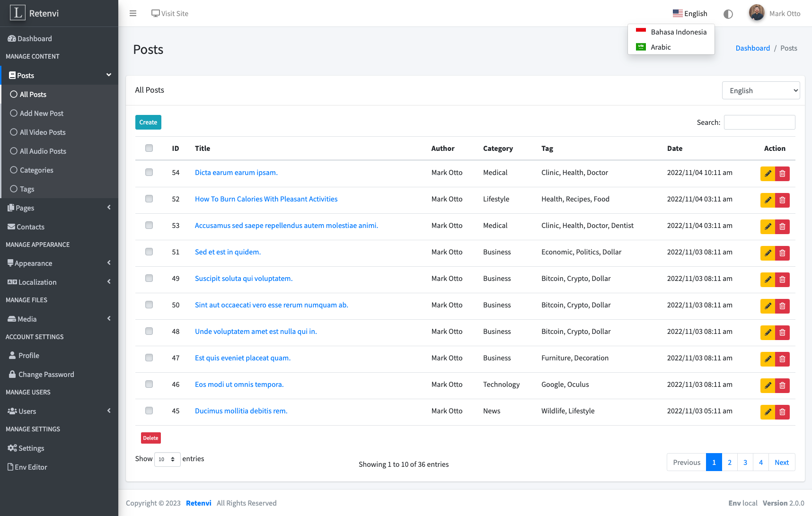812x516 pixels.
Task: Open the sidebar hamburger menu icon
Action: point(132,13)
